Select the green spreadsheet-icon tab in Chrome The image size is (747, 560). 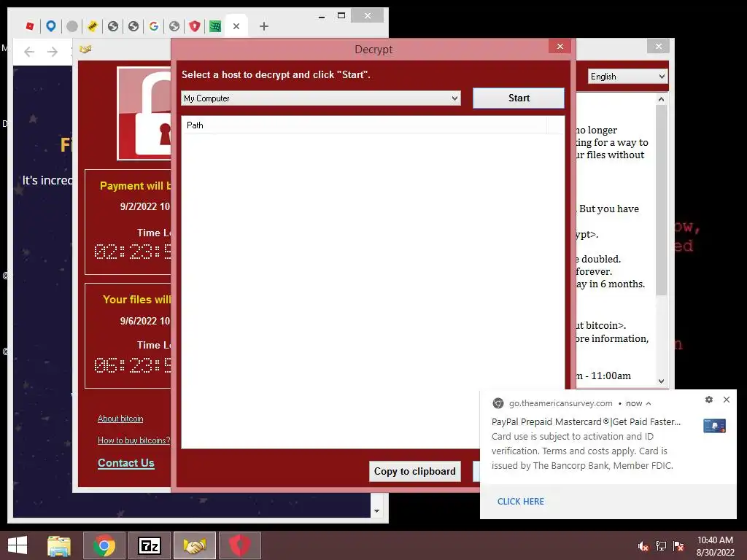[x=215, y=26]
